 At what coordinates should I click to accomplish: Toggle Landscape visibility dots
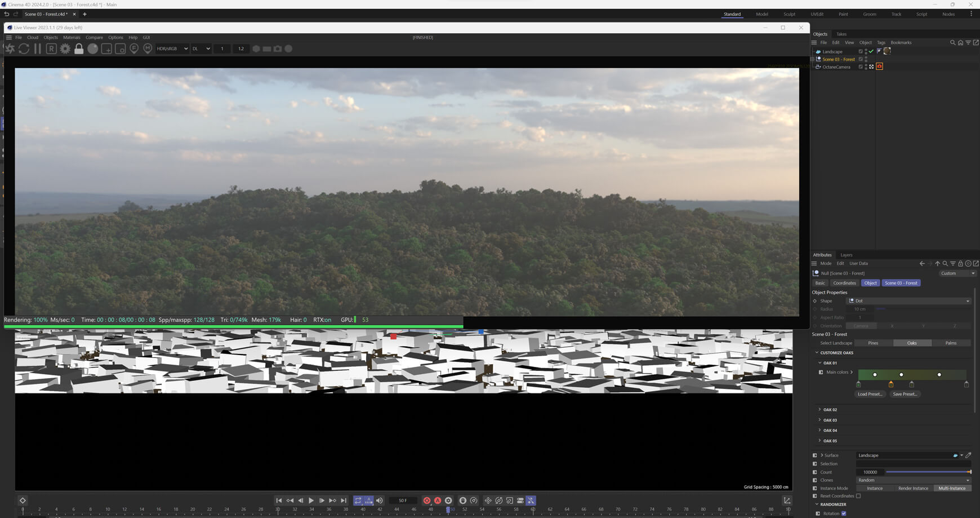pyautogui.click(x=866, y=51)
